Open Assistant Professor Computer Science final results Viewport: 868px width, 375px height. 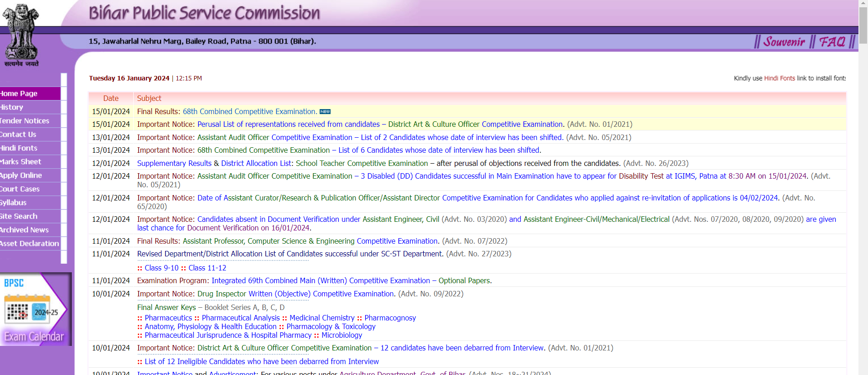pyautogui.click(x=311, y=241)
